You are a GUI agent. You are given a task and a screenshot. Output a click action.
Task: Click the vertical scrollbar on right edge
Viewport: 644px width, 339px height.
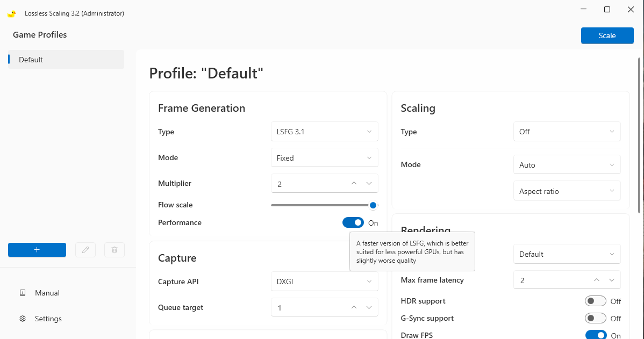point(639,135)
